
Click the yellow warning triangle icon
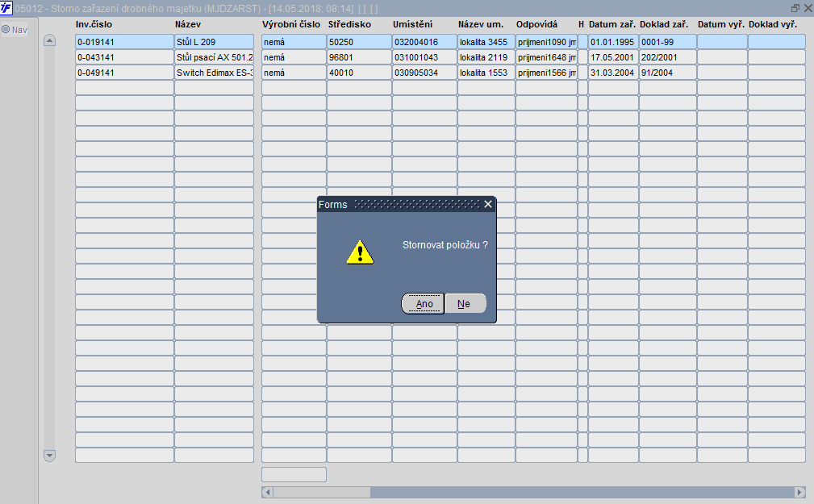tap(361, 252)
